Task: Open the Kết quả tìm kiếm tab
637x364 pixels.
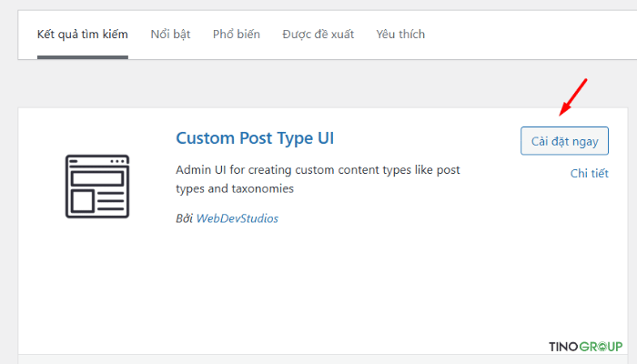Action: (x=82, y=35)
